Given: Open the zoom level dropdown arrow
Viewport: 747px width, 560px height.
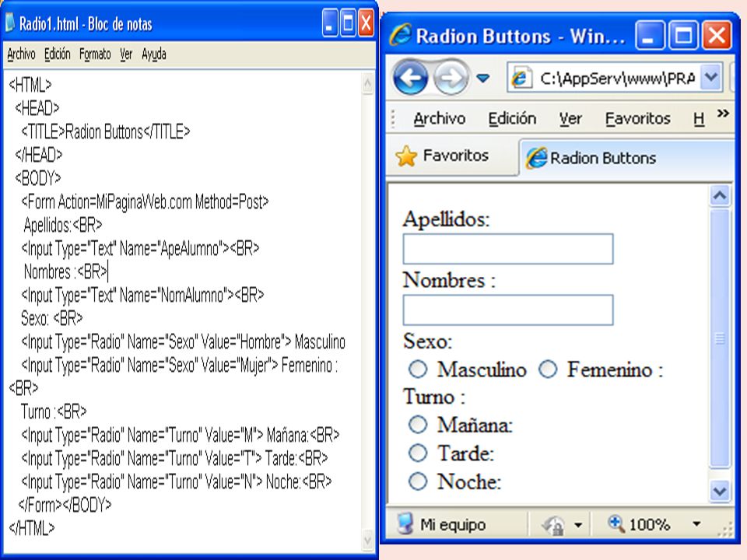Looking at the screenshot, I should pos(696,523).
